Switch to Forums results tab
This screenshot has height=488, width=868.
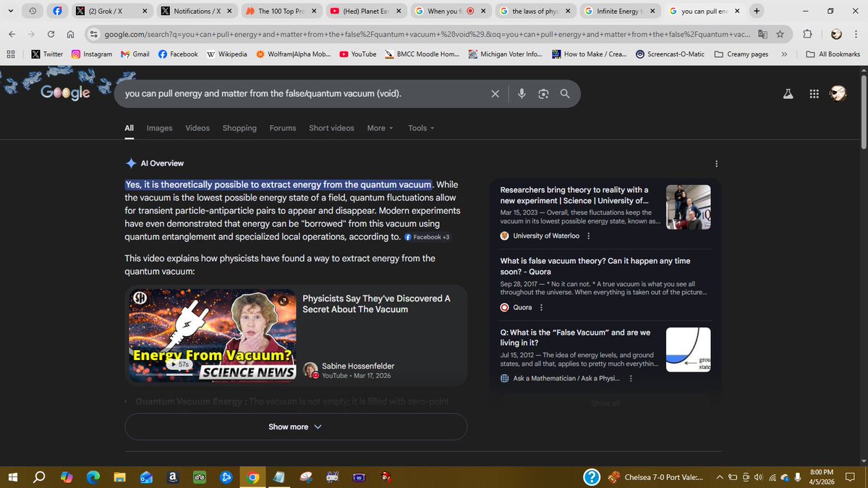tap(283, 128)
